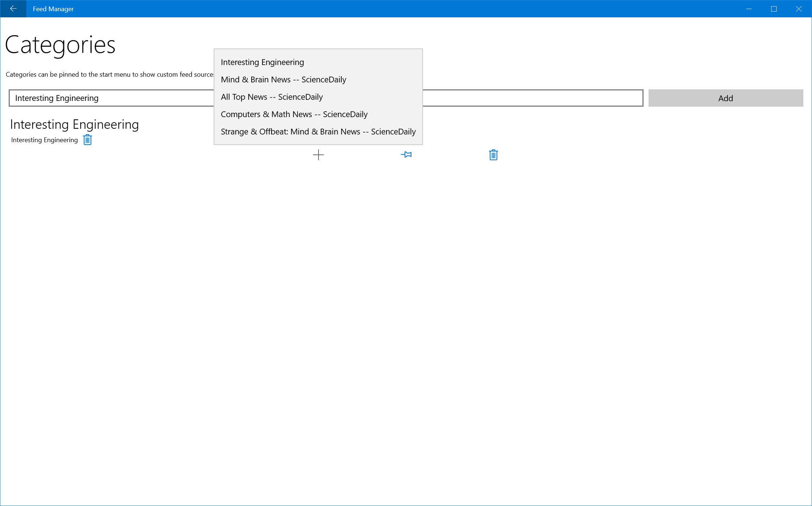Remove Interesting Engineering feed via small trash icon
The width and height of the screenshot is (812, 506).
87,140
